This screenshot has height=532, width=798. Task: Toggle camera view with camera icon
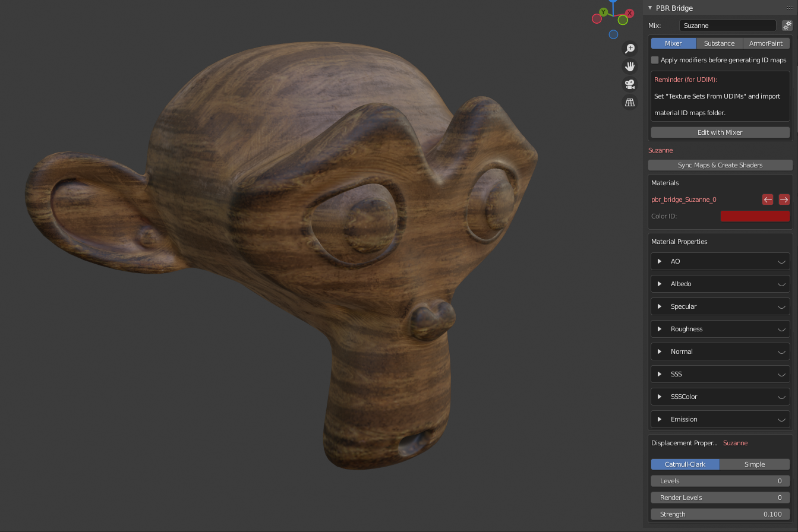629,84
